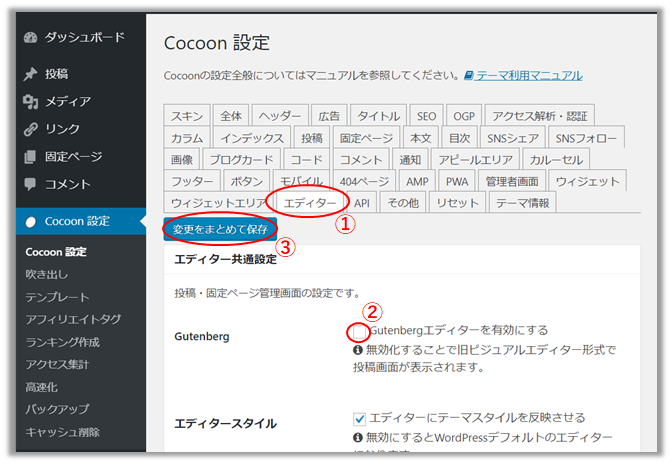Switch to the タイトル tab
Viewport: 671px width, 464px height.
tap(378, 116)
